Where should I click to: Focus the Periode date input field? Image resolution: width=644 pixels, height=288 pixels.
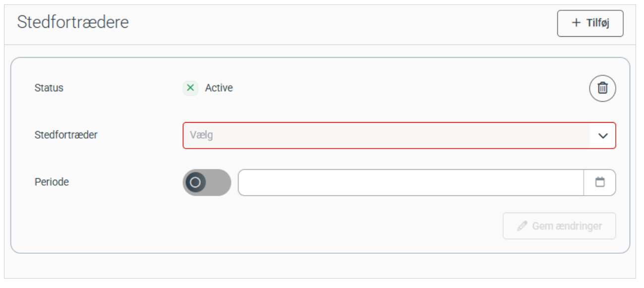(410, 182)
